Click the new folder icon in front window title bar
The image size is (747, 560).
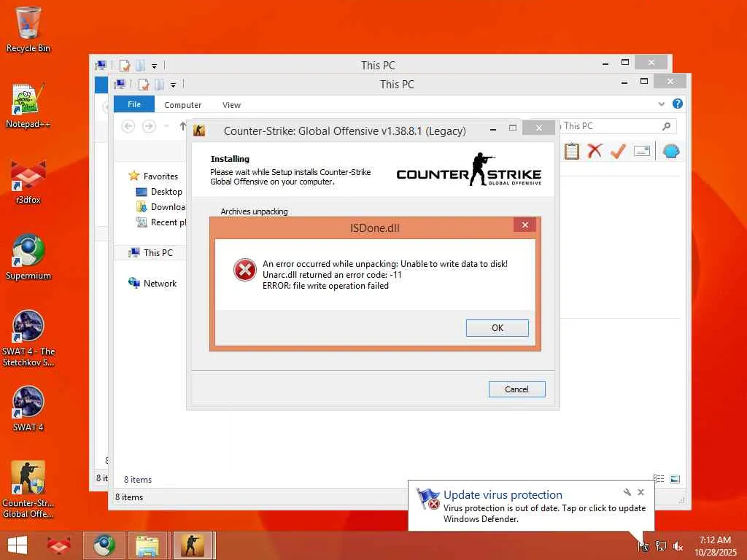pyautogui.click(x=159, y=85)
